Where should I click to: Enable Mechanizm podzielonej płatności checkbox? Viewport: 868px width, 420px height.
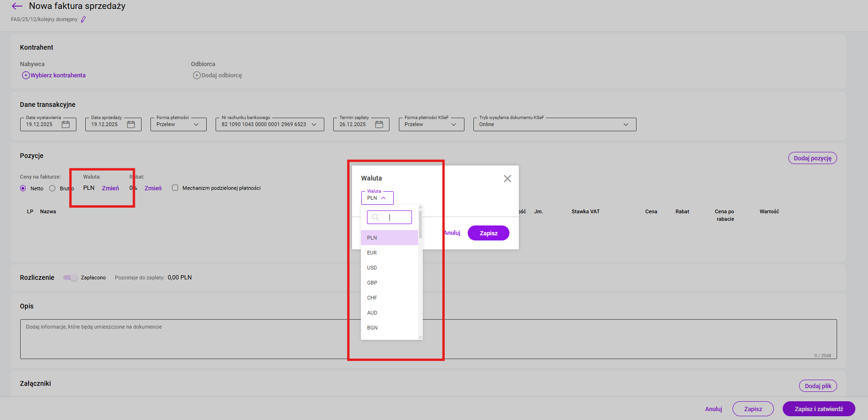tap(175, 188)
